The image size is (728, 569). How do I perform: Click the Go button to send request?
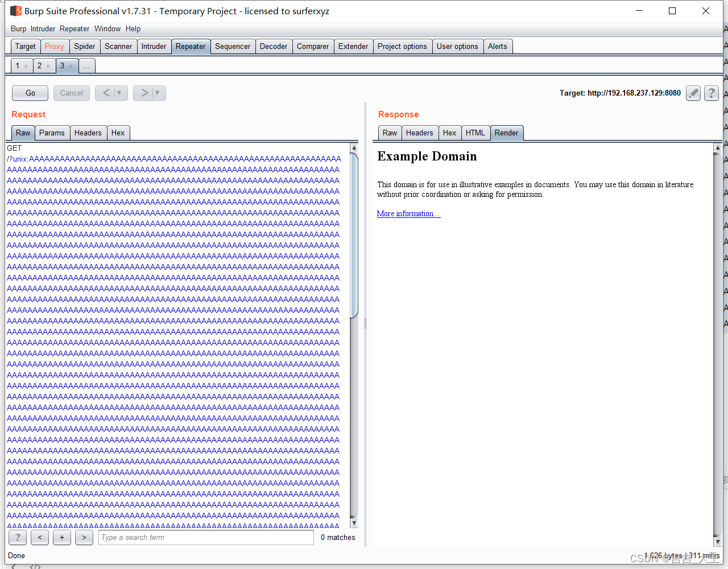tap(30, 93)
